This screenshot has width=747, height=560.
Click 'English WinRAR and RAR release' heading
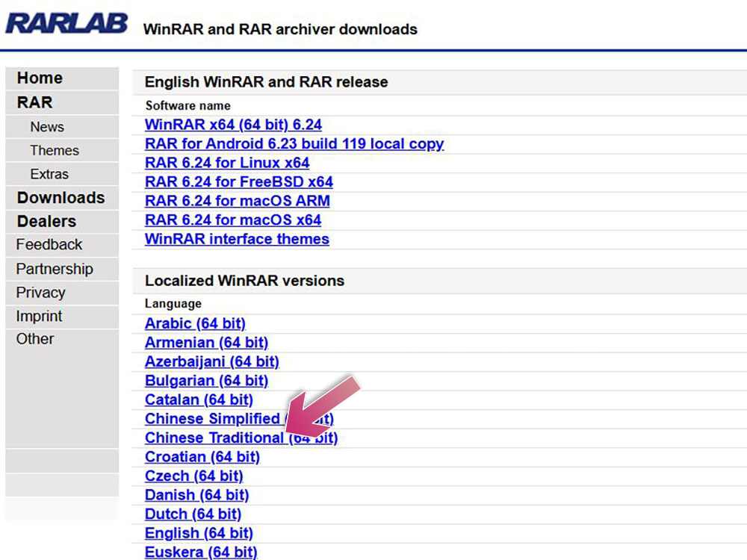[267, 82]
